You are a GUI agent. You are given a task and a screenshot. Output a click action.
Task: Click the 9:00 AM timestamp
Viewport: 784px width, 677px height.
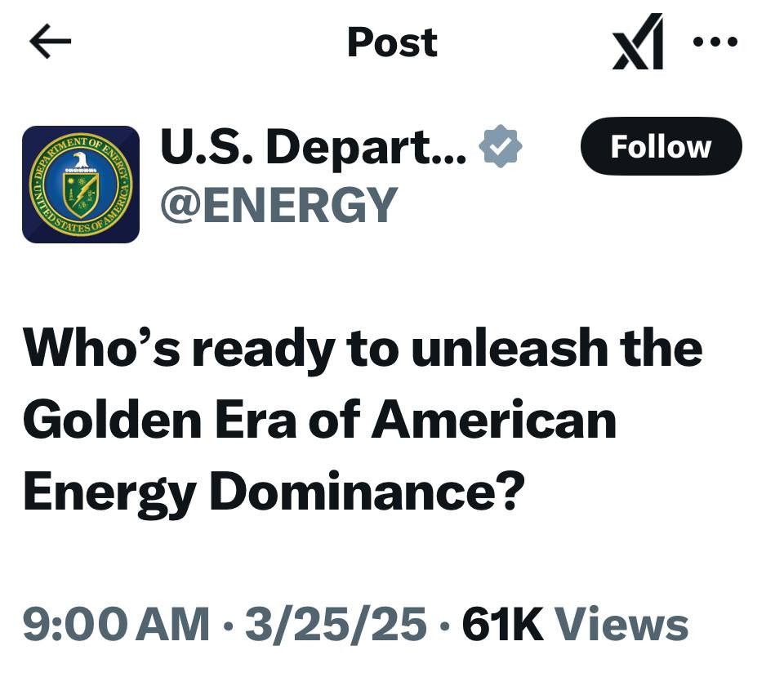tap(114, 625)
